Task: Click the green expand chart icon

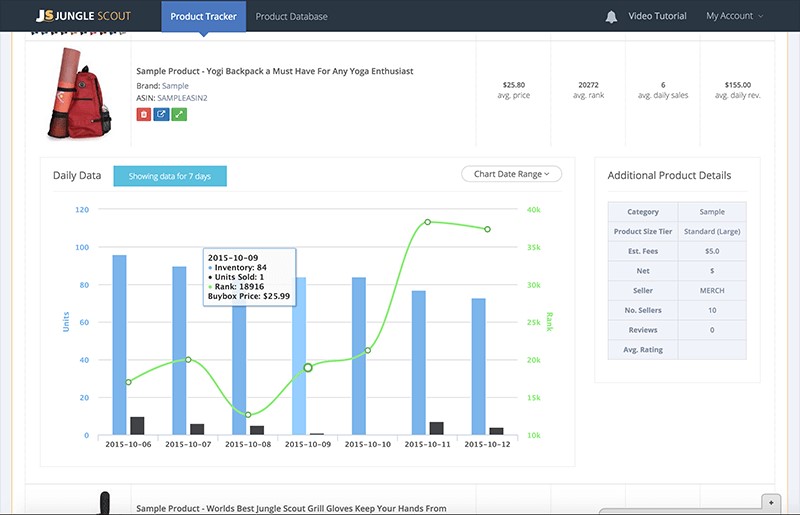Action: pos(179,115)
